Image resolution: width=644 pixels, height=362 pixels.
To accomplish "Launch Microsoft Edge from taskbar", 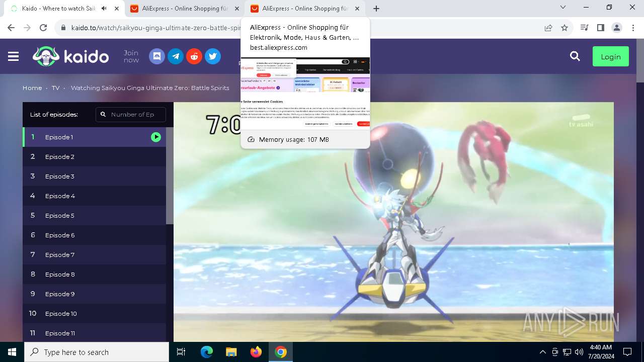I will [x=207, y=352].
